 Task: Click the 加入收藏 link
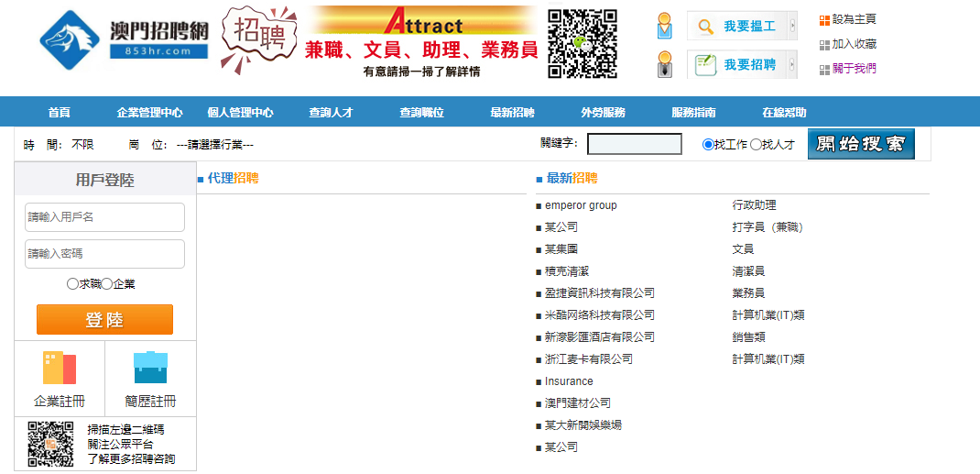(x=855, y=44)
